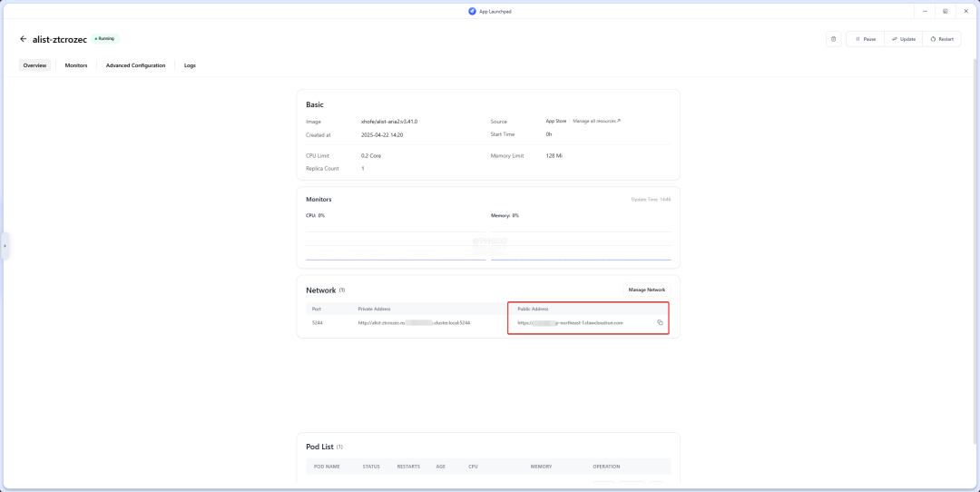Click the App Launchpad rocket icon
The image size is (980, 492).
pyautogui.click(x=472, y=11)
